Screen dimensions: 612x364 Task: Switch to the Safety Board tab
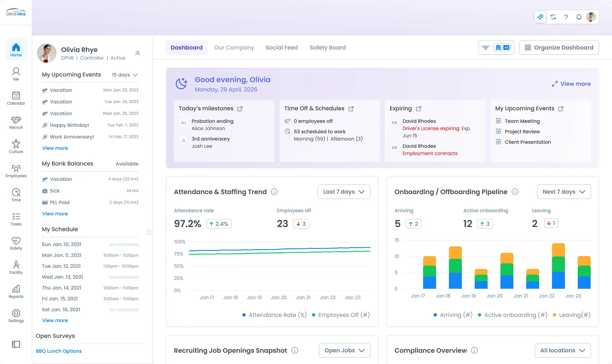click(x=328, y=48)
